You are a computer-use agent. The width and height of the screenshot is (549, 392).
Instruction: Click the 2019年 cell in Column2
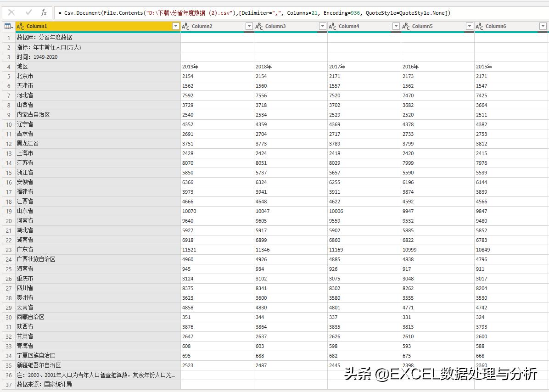(x=190, y=67)
